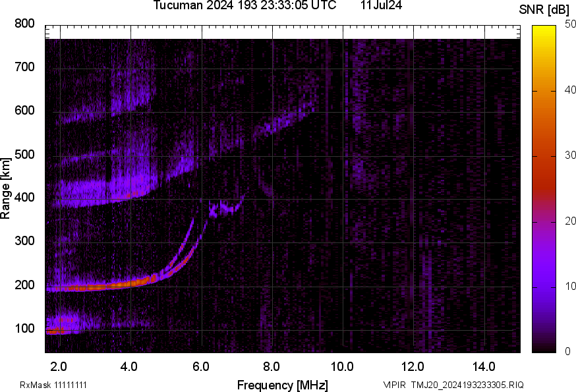Click the 10.0 frequency tick label
The width and height of the screenshot is (576, 392).
[342, 366]
